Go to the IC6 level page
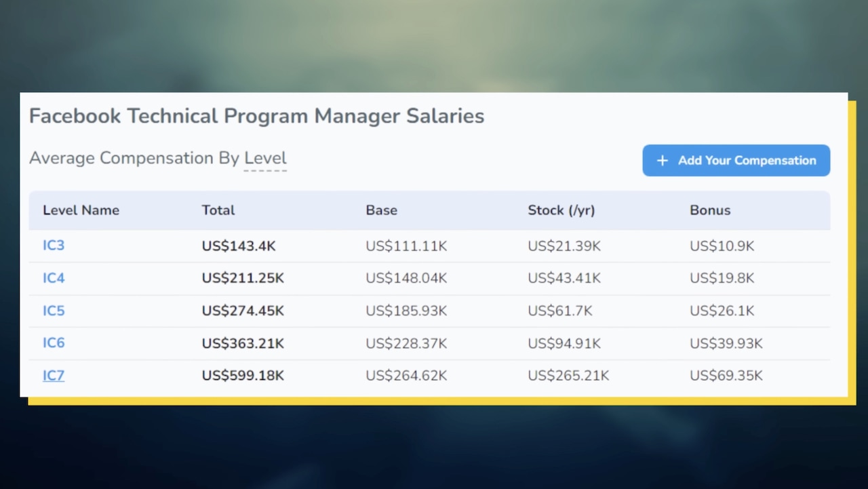This screenshot has height=489, width=868. click(54, 343)
